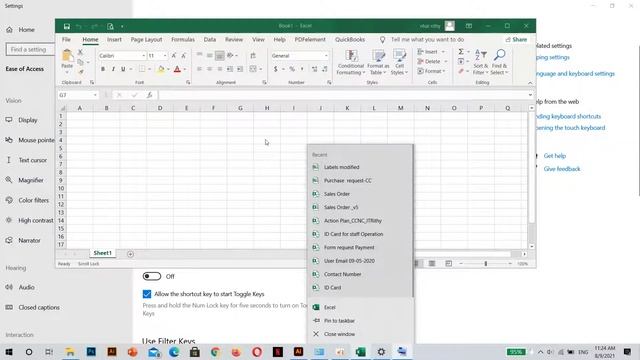Click the Save icon in Excel title bar

(x=67, y=27)
